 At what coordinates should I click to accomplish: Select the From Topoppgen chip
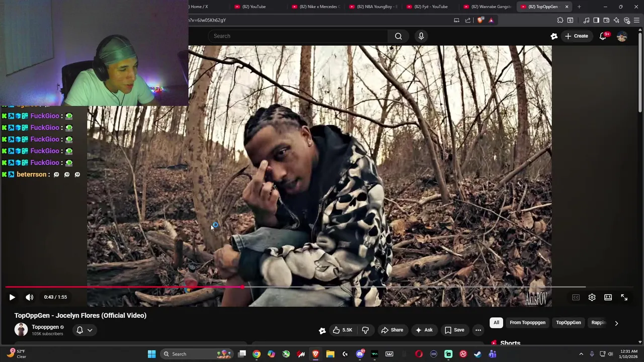coord(527,323)
